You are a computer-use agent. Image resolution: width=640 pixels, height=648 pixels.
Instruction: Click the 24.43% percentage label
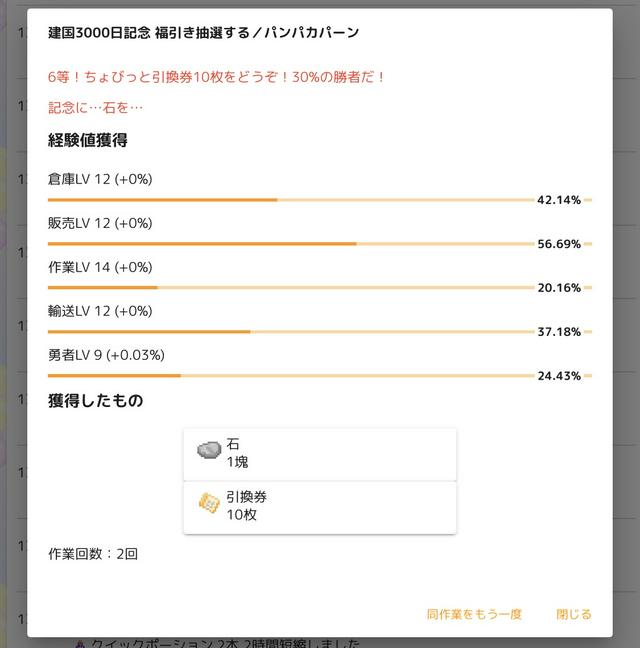point(559,376)
